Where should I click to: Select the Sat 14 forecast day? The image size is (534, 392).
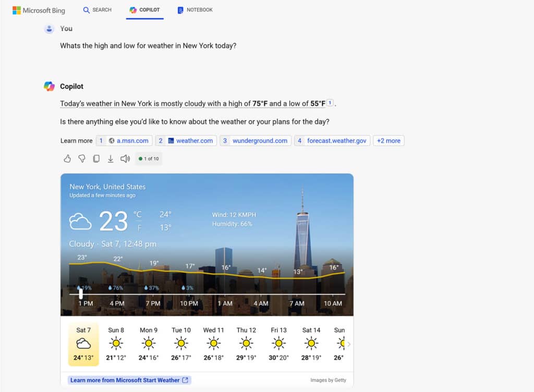point(311,344)
